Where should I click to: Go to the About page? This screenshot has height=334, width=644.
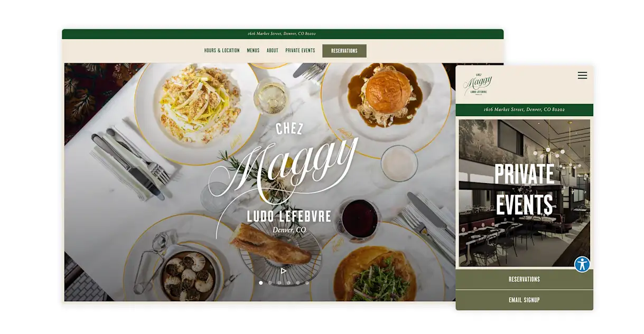[273, 51]
